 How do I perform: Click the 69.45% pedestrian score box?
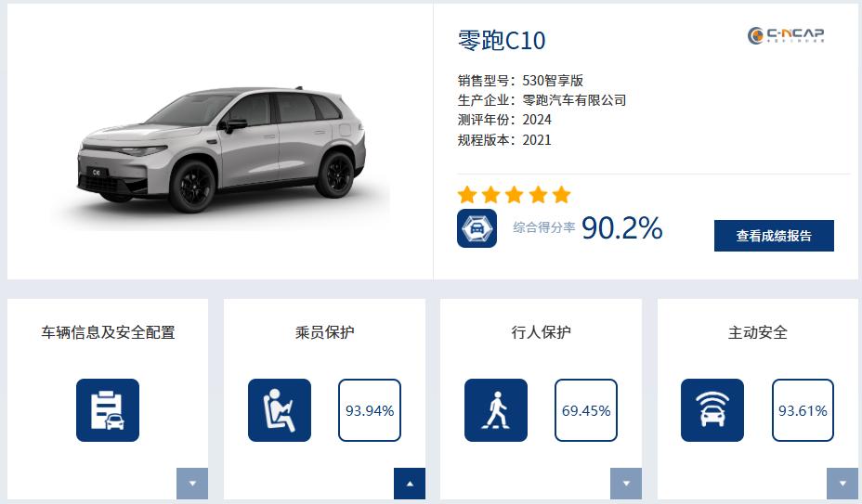tap(586, 410)
